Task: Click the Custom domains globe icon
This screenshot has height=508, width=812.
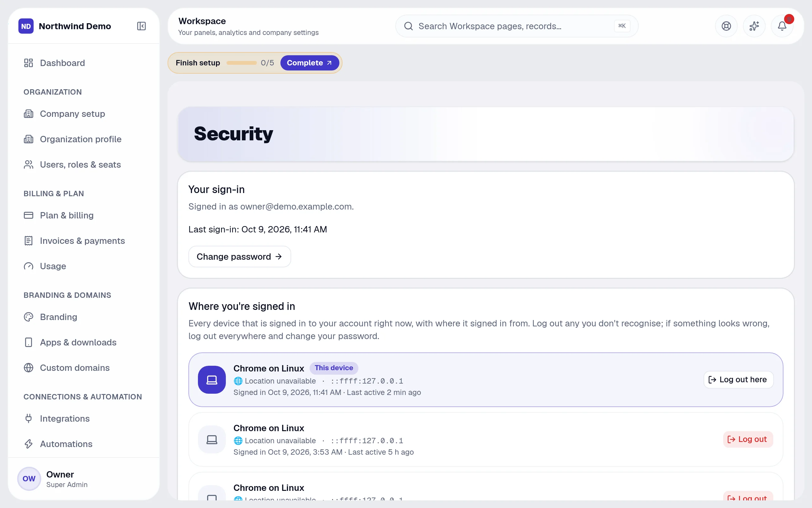Action: (29, 368)
